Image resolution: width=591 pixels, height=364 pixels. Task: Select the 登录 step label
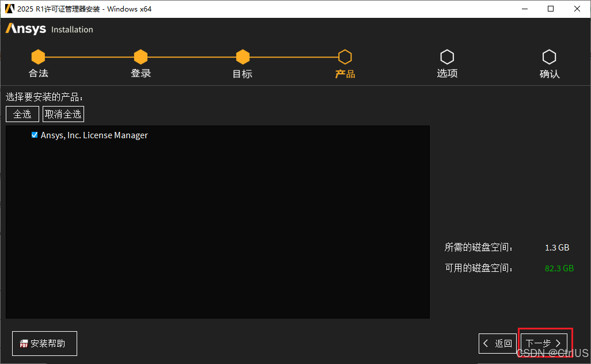tap(141, 73)
